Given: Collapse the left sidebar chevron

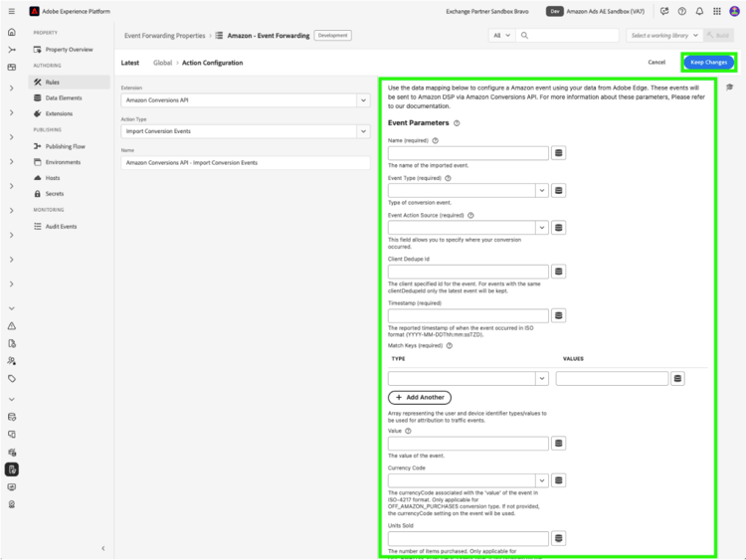Looking at the screenshot, I should click(x=103, y=548).
